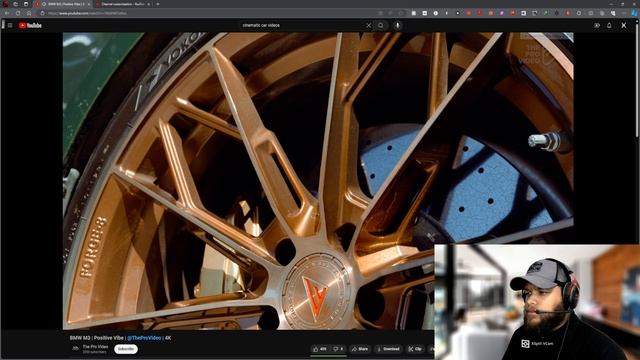Click the browser back arrow

coord(7,13)
